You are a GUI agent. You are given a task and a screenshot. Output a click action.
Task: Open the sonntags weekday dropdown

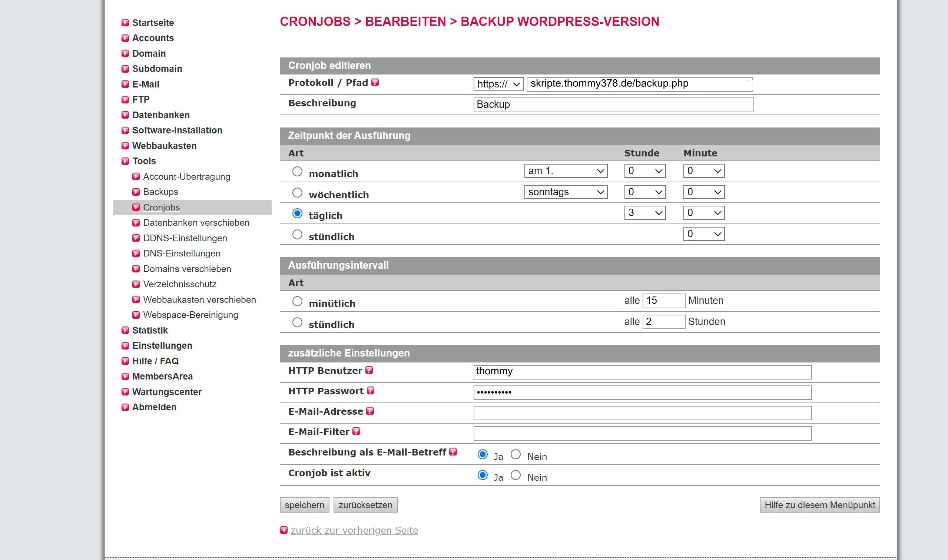tap(566, 192)
